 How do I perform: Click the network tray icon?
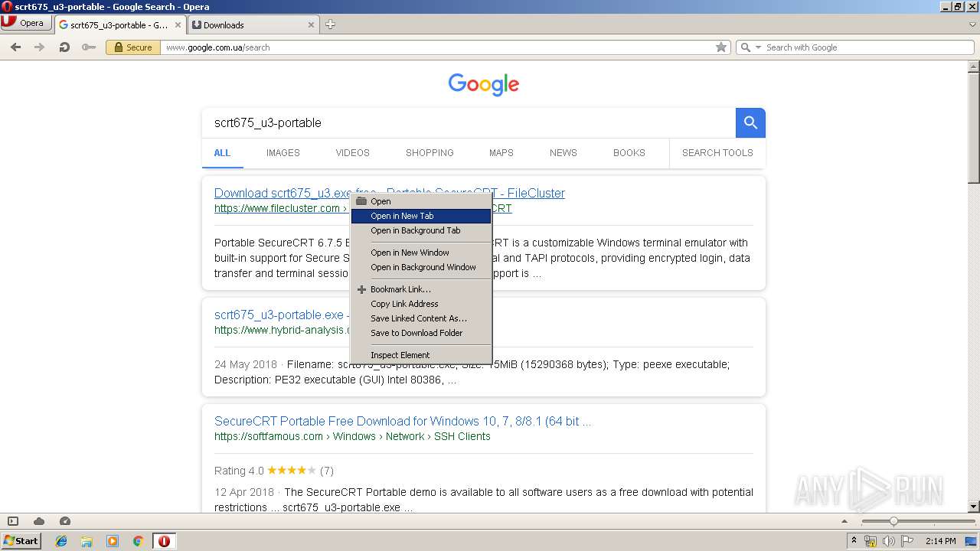871,541
